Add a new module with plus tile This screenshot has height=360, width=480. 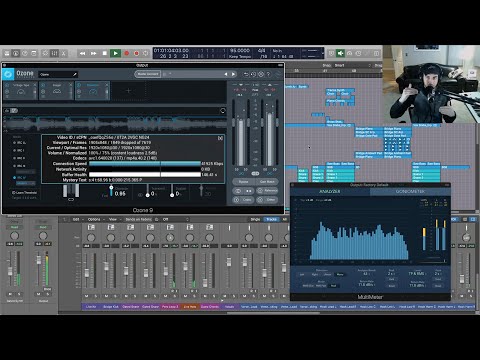click(128, 91)
